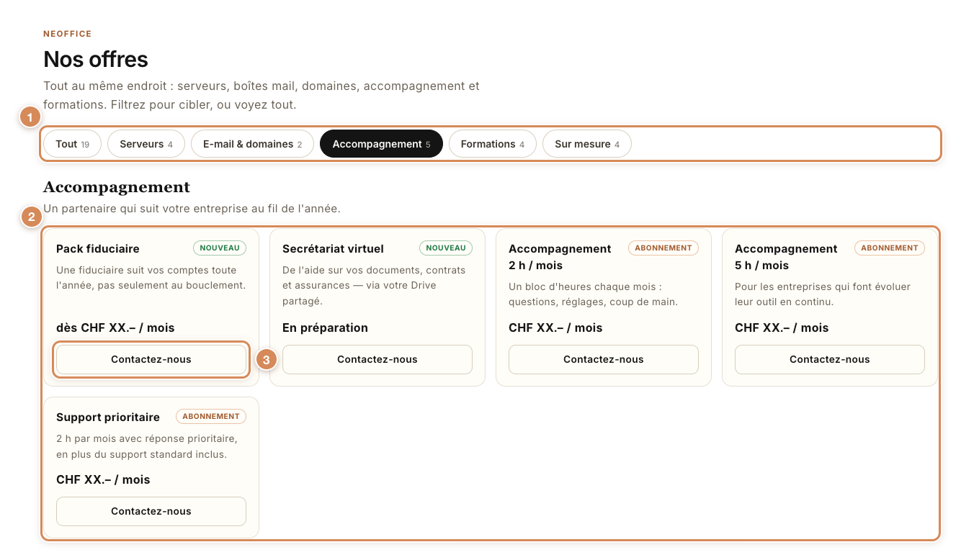Click the active Accompagnement filter pill
This screenshot has width=961, height=560.
[x=381, y=144]
